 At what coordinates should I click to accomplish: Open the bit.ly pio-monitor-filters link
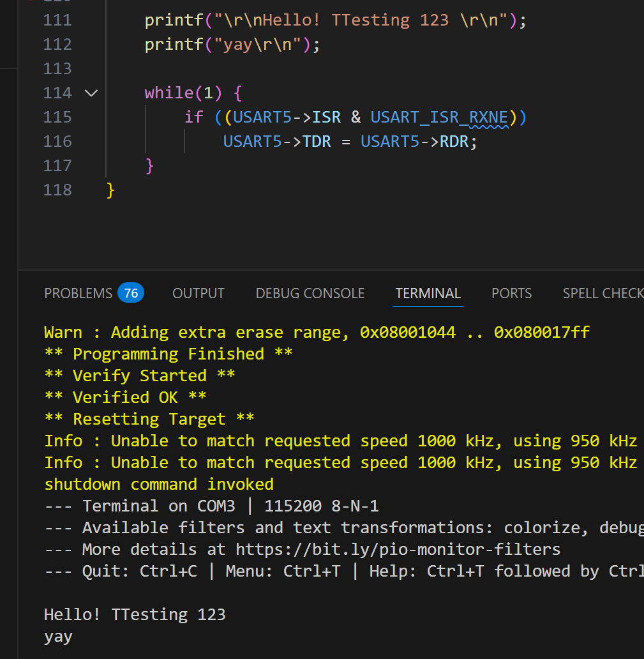coord(398,549)
